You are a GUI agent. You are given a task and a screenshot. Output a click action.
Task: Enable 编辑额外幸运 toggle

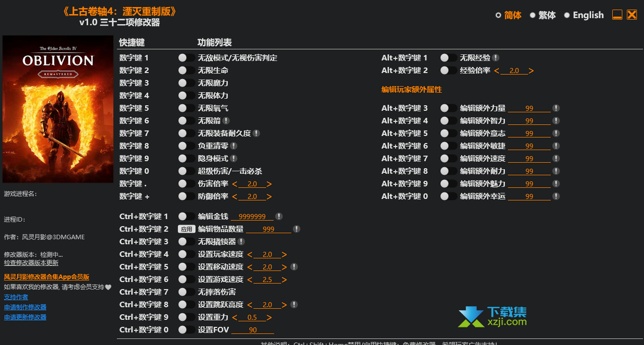448,196
